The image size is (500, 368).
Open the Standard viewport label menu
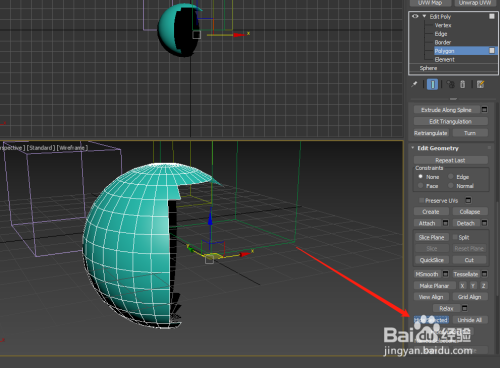pos(41,147)
